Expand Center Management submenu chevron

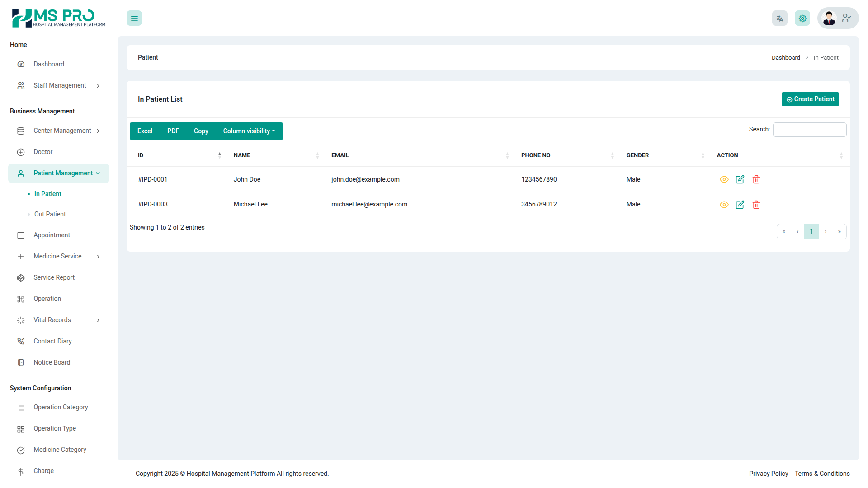coord(98,131)
